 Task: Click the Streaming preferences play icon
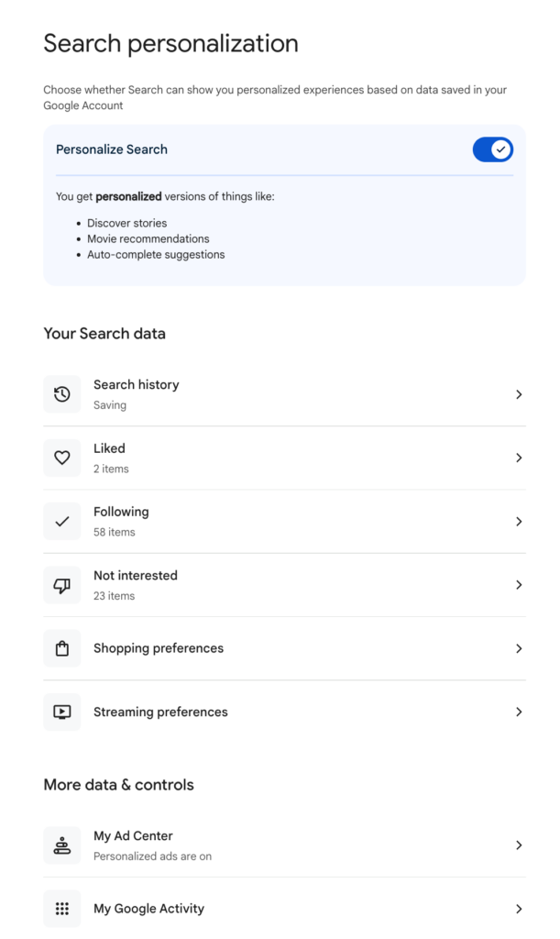pos(61,712)
